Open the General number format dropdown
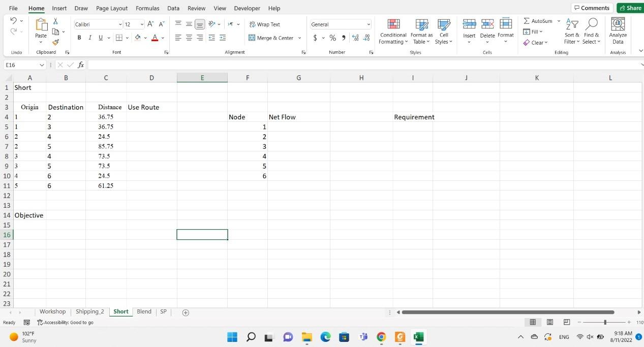Image resolution: width=644 pixels, height=347 pixels. click(369, 24)
